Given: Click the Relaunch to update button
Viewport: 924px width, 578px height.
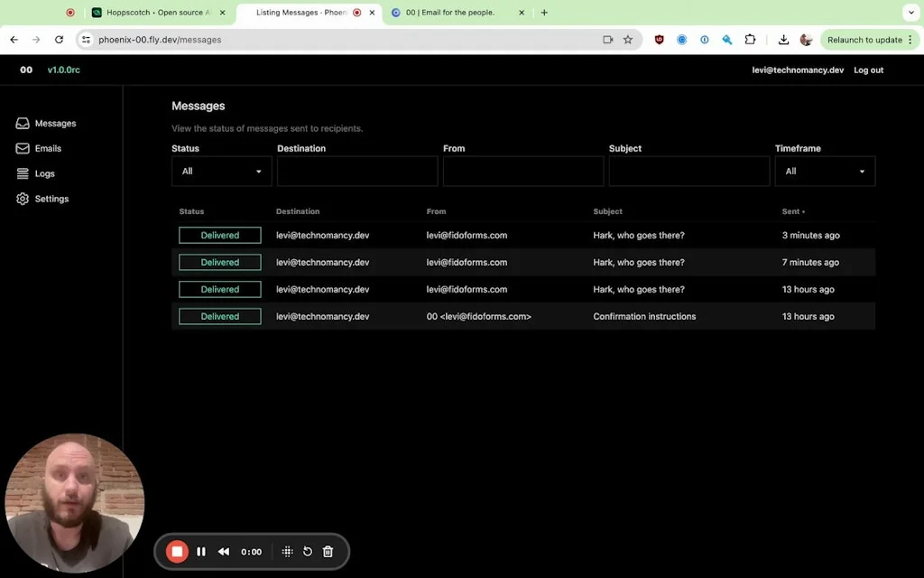Looking at the screenshot, I should [865, 40].
